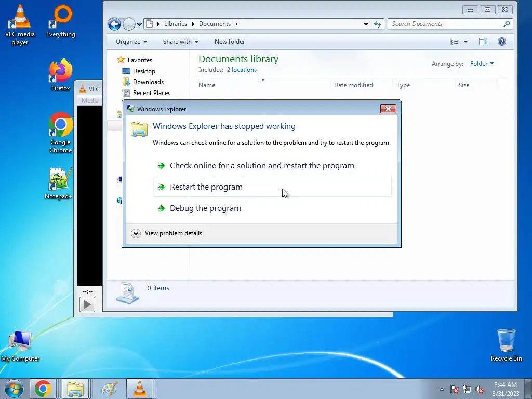This screenshot has height=399, width=532.
Task: Minimize the Explorer Documents window
Action: pyautogui.click(x=470, y=10)
